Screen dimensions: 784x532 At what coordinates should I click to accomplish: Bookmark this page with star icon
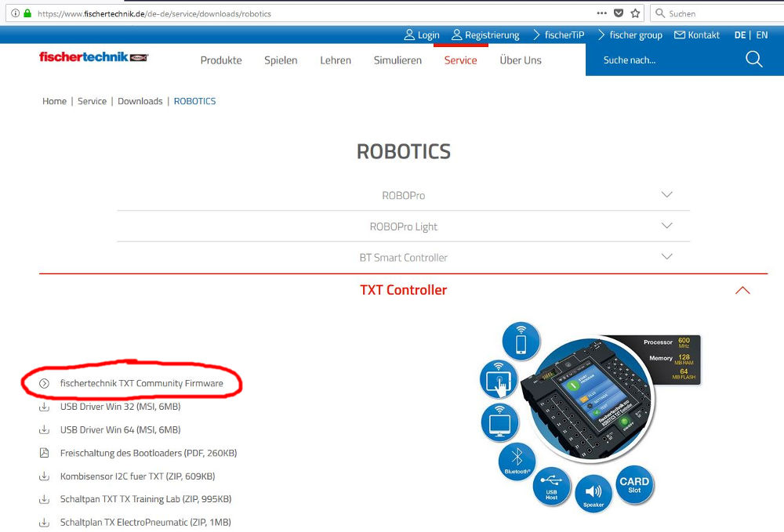pyautogui.click(x=636, y=13)
